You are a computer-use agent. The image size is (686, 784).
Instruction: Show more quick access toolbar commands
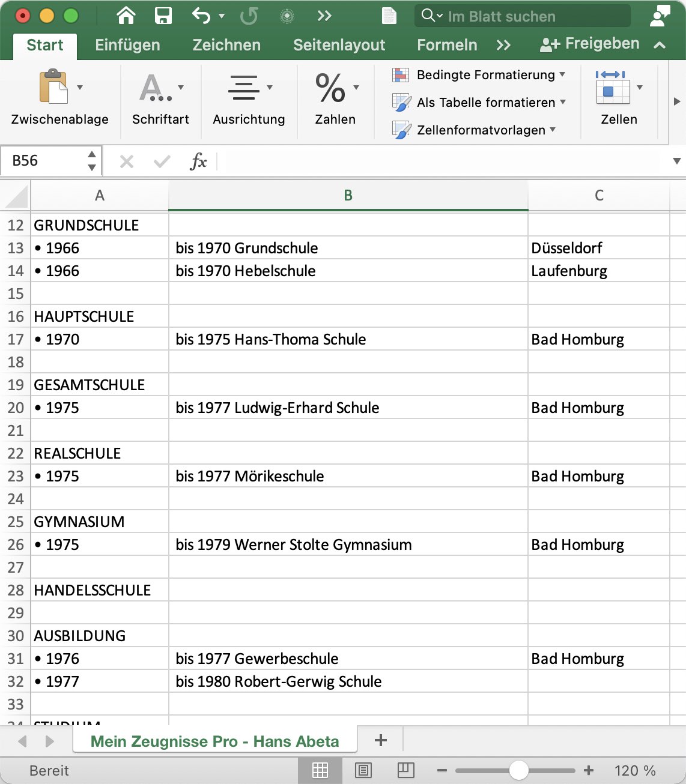tap(324, 16)
